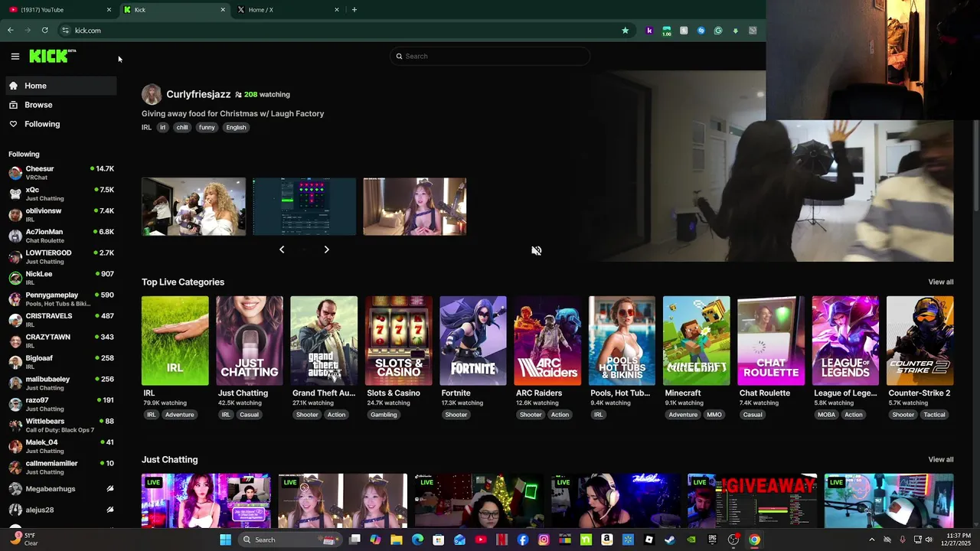Click Tactical tag under Counter-Strike 2
Screen dimensions: 980x551
pos(934,415)
